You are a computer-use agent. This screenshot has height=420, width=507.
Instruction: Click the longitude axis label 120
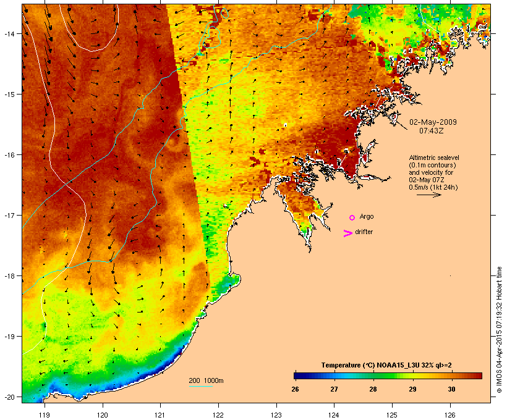[103, 415]
